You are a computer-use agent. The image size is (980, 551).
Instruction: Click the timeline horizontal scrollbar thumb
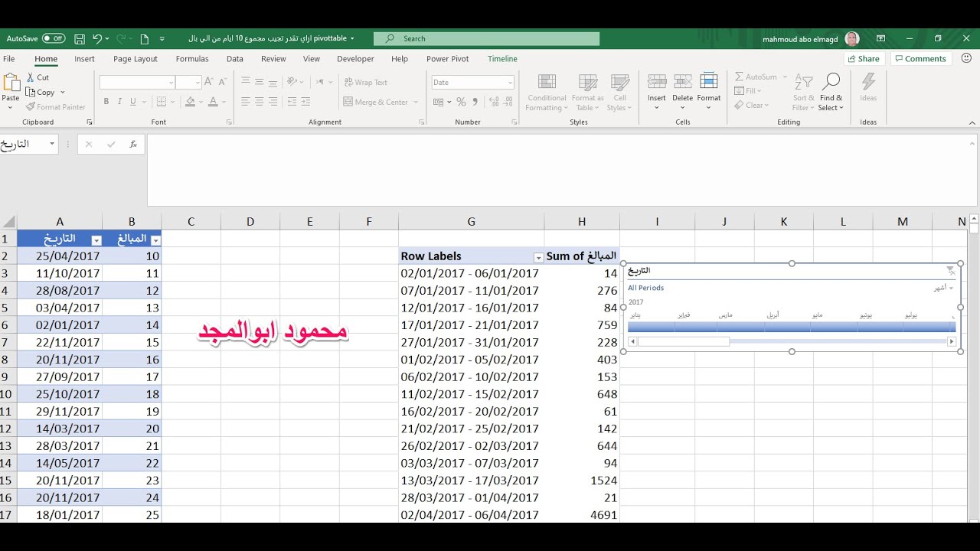[684, 341]
